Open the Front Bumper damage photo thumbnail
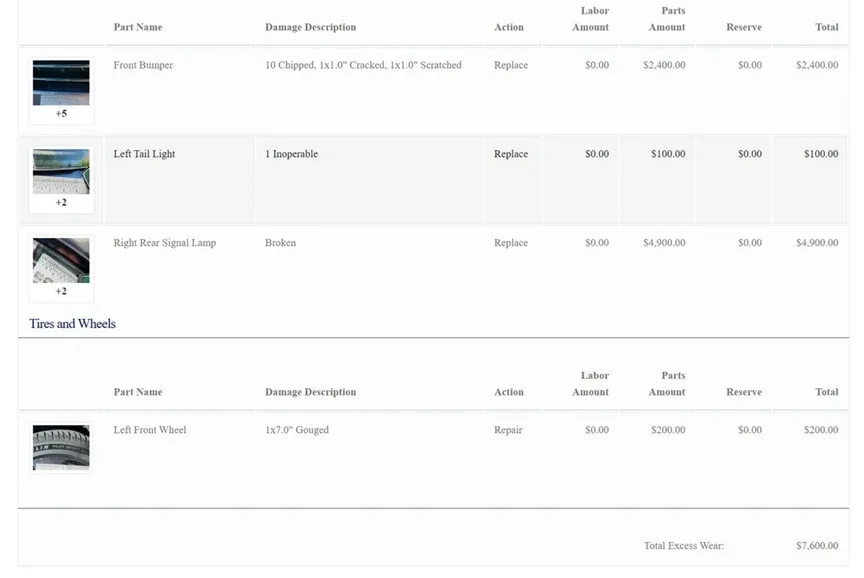Screen dimensions: 864x578 (x=61, y=83)
